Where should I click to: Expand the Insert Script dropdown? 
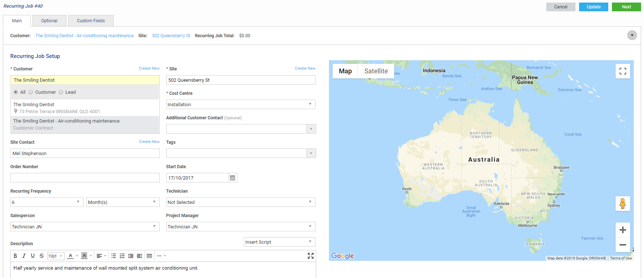pos(279,242)
